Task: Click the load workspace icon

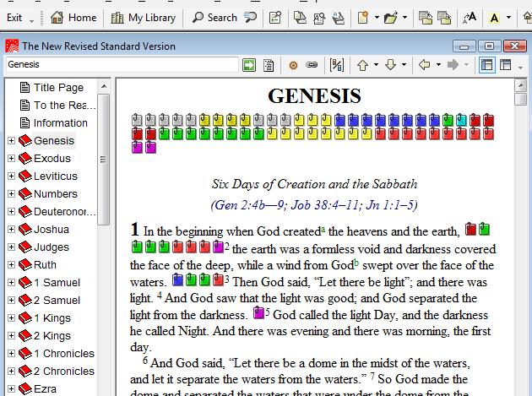Action: [x=444, y=17]
